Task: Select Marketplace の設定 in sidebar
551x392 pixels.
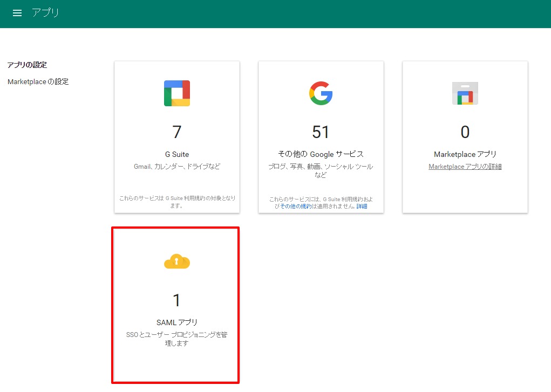Action: point(38,82)
